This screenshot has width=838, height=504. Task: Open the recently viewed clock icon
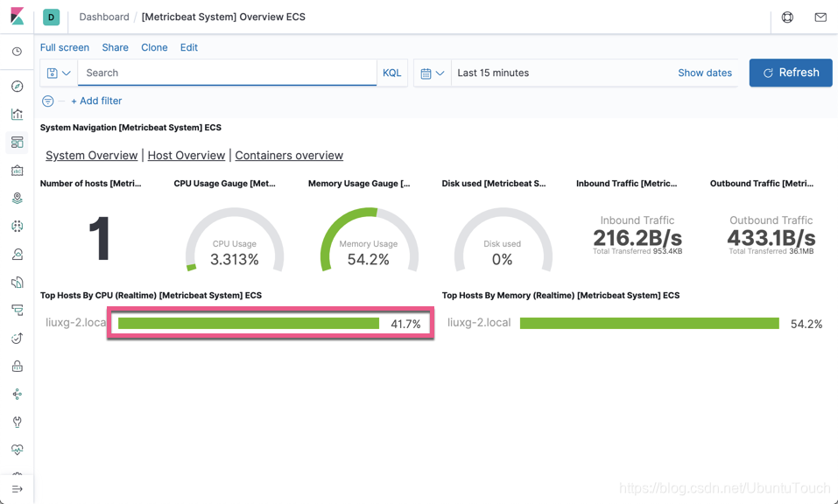[x=17, y=52]
